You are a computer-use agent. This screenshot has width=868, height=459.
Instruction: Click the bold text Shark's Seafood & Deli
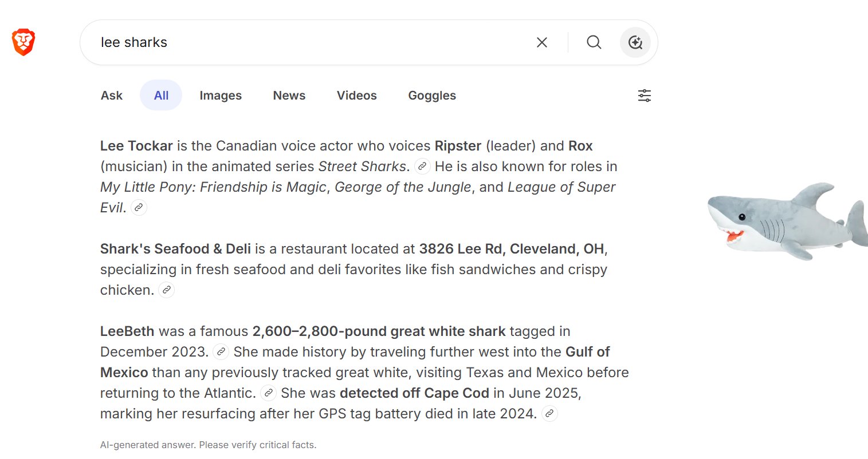tap(175, 249)
